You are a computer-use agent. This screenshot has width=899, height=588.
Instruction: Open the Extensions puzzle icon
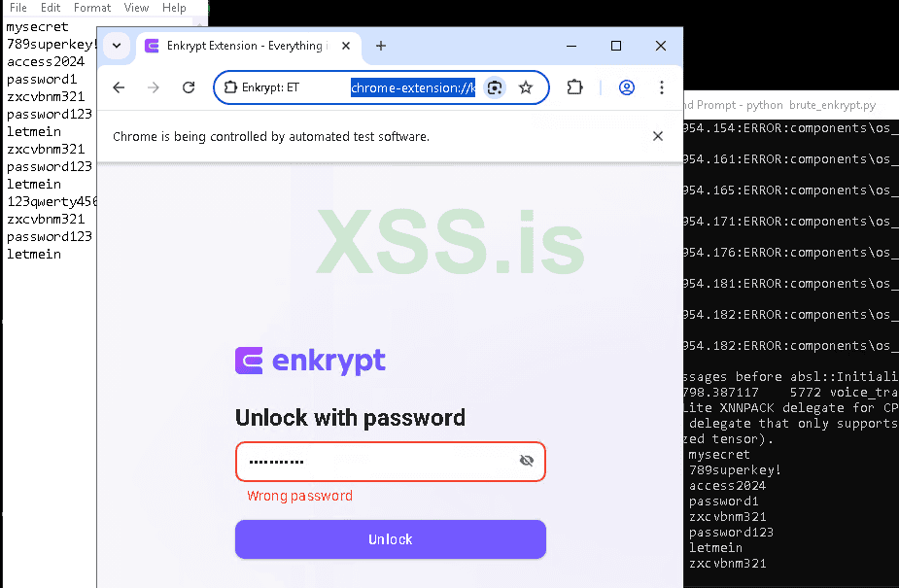point(574,87)
